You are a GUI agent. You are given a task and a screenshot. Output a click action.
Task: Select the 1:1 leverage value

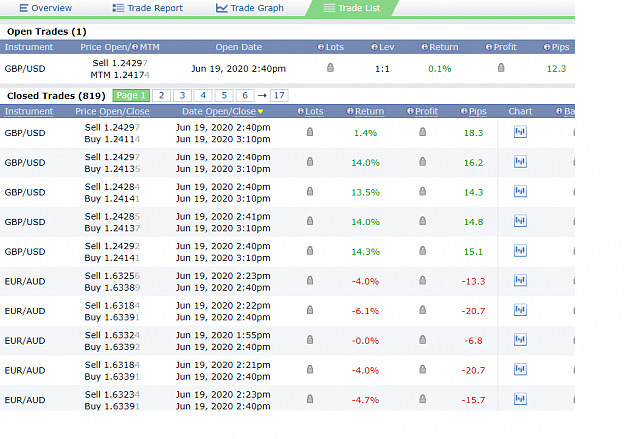382,69
